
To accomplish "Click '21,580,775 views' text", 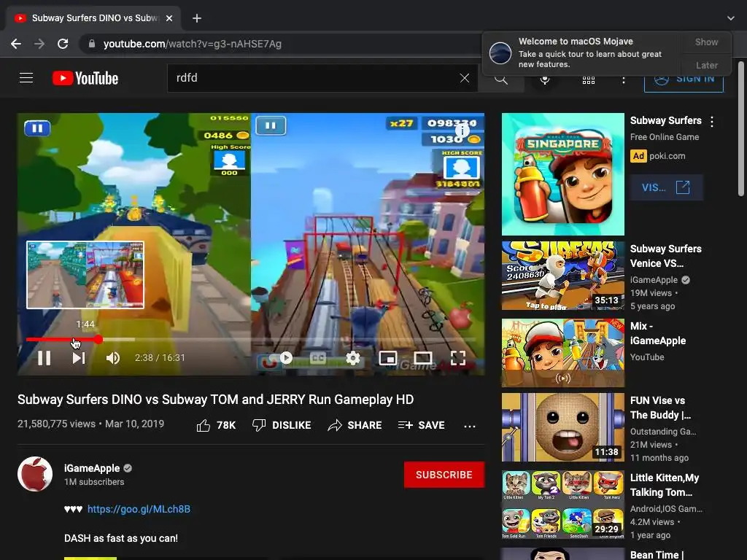I will point(57,424).
